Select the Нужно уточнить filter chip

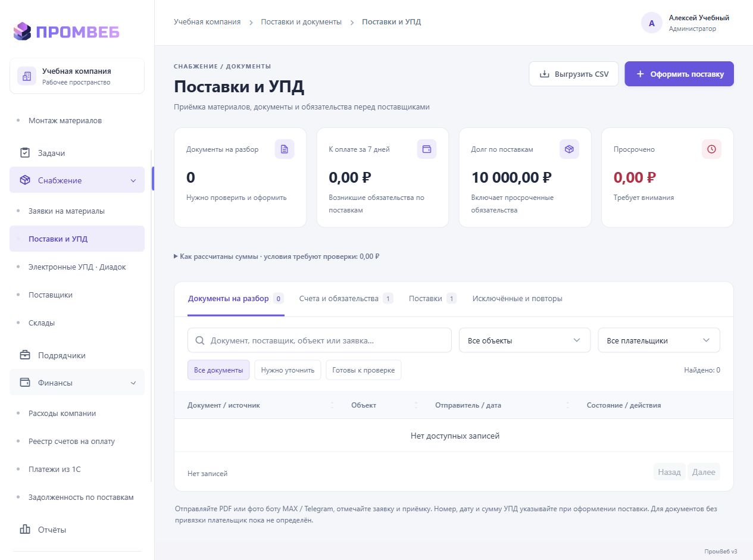288,370
